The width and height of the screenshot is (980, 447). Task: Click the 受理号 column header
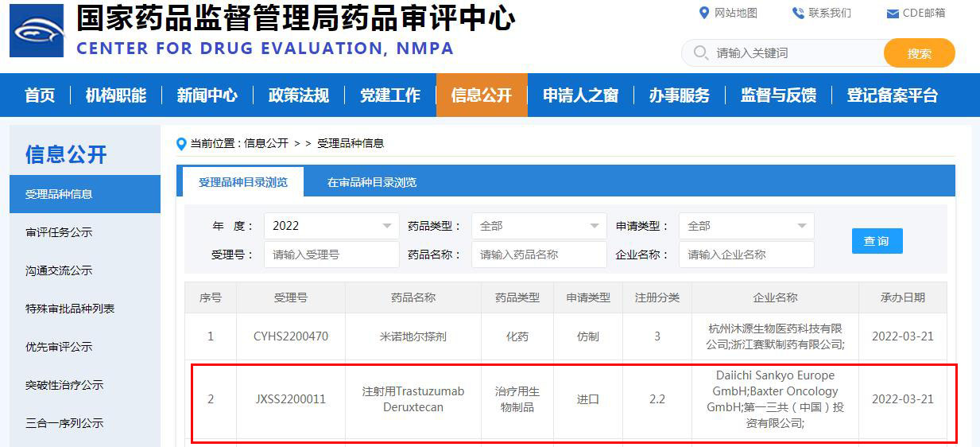(x=291, y=297)
